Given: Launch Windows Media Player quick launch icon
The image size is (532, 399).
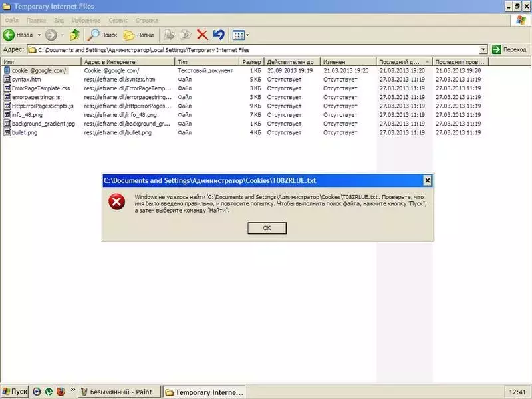Looking at the screenshot, I should 37,392.
